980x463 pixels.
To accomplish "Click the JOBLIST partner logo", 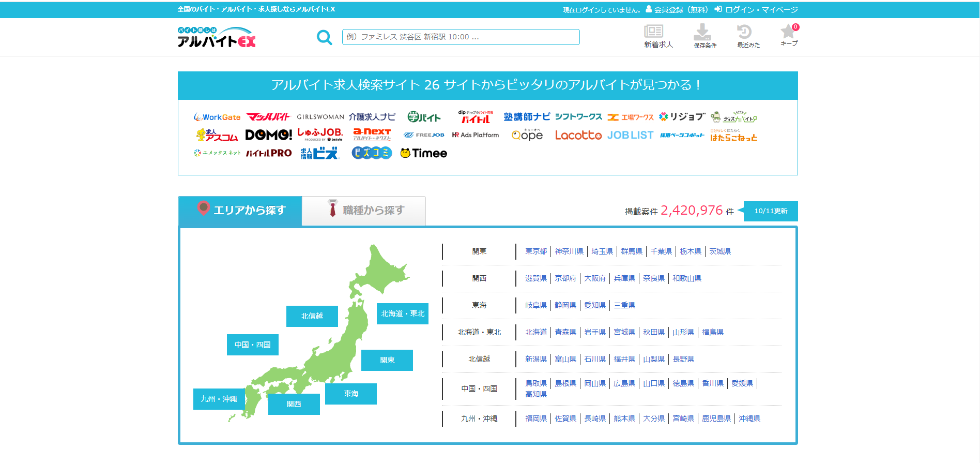I will [631, 135].
